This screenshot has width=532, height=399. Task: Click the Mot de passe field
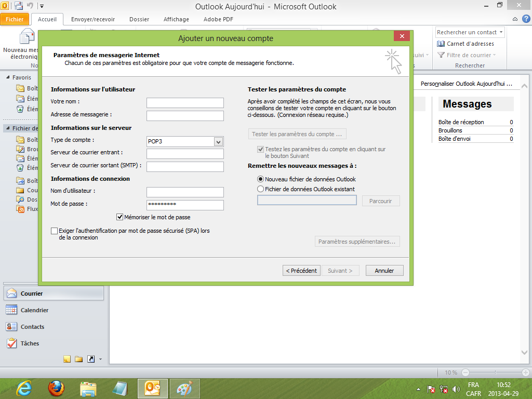click(185, 205)
